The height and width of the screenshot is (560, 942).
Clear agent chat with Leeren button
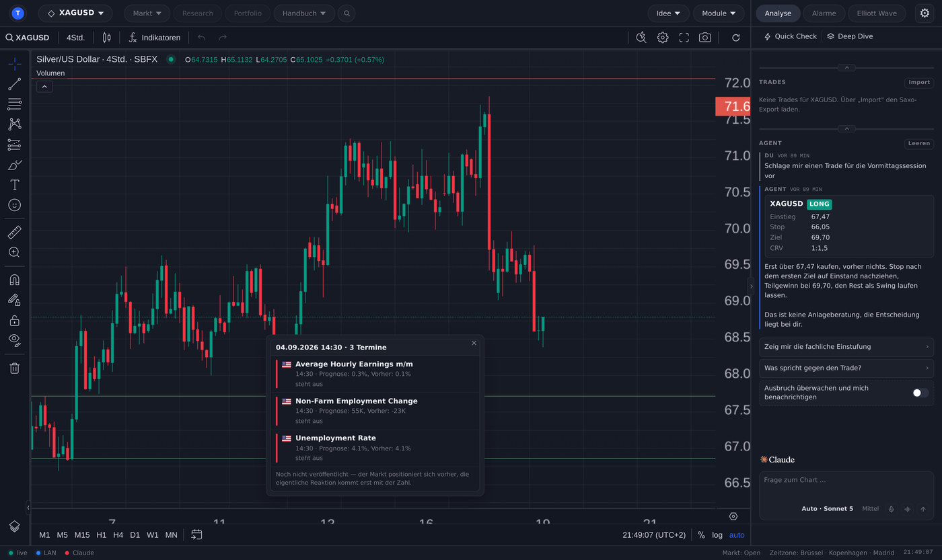919,143
